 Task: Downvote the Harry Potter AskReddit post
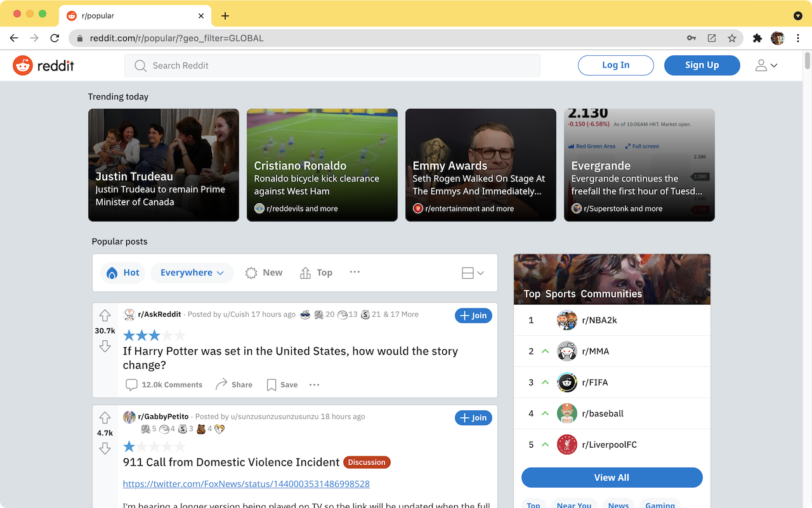click(105, 346)
